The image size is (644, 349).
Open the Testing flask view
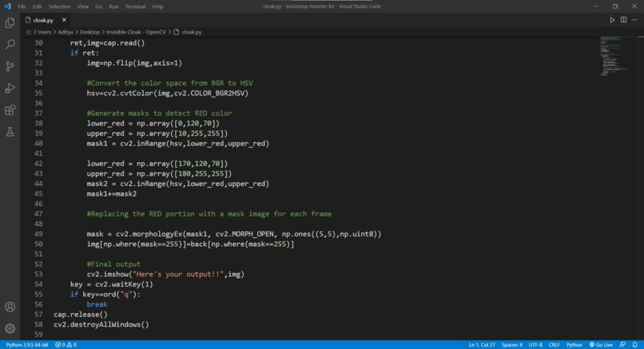pyautogui.click(x=10, y=132)
